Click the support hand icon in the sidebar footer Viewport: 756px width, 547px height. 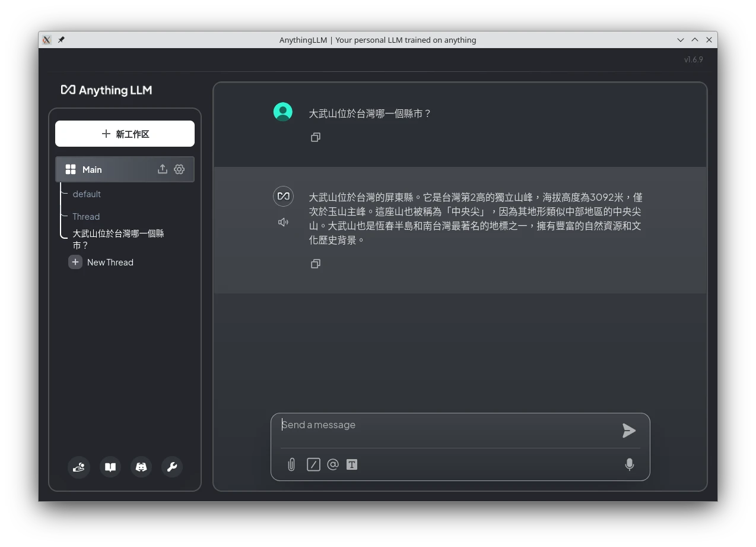tap(79, 467)
